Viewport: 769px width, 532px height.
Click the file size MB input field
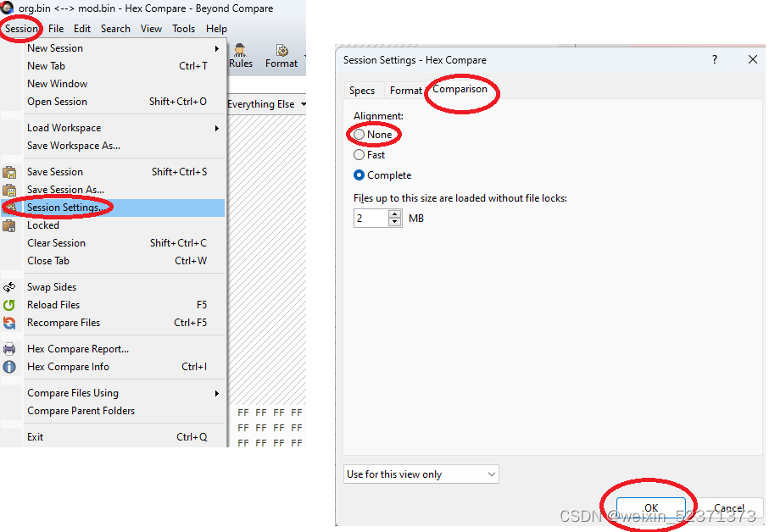coord(371,219)
